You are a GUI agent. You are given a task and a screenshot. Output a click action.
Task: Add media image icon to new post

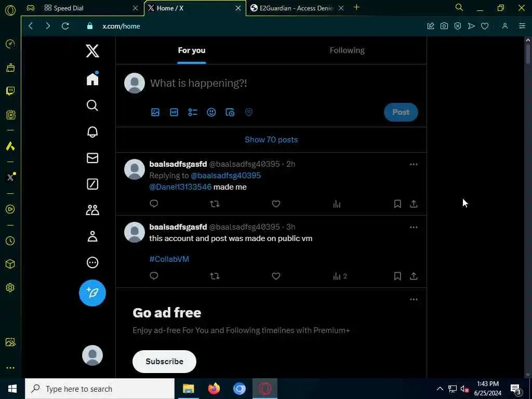pyautogui.click(x=155, y=112)
